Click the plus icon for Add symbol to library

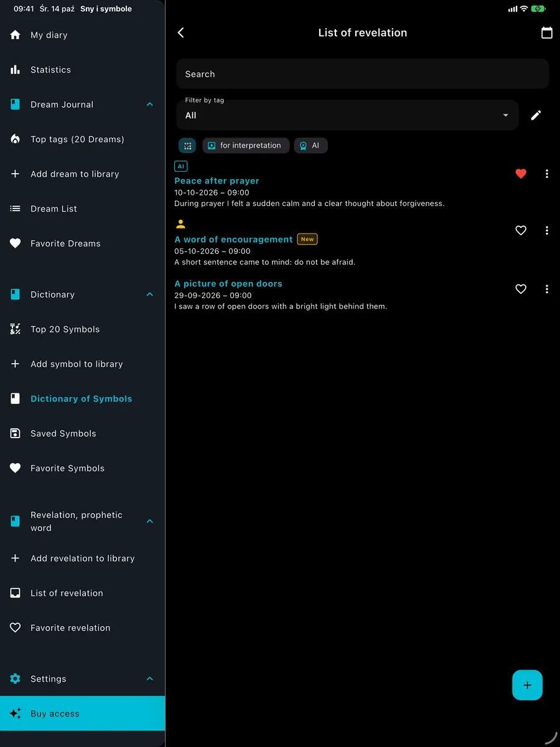coord(16,364)
